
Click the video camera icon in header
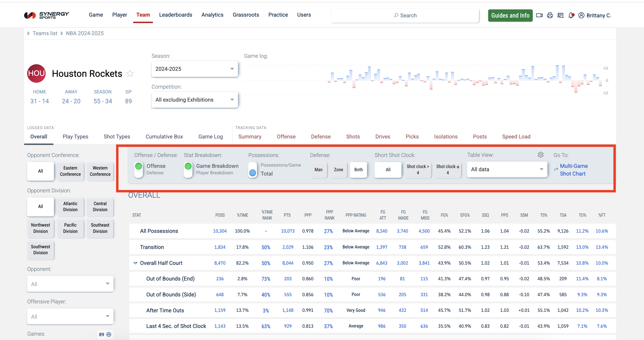coord(539,15)
